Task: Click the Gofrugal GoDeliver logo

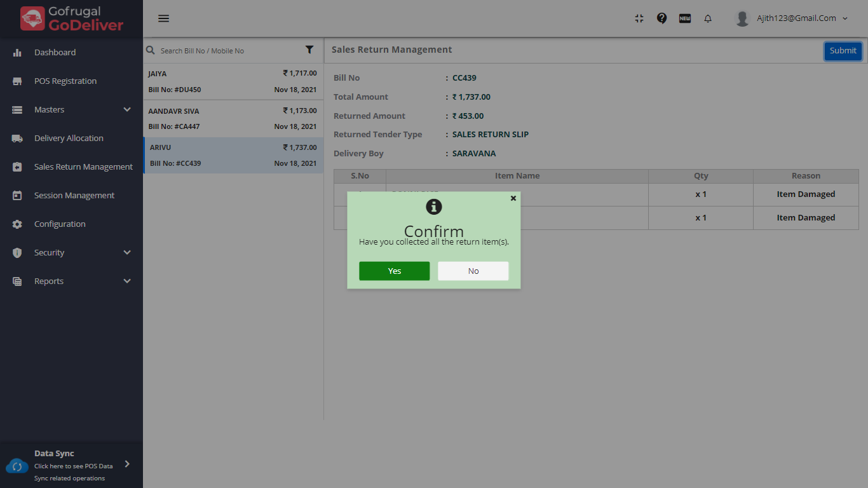Action: [x=72, y=18]
